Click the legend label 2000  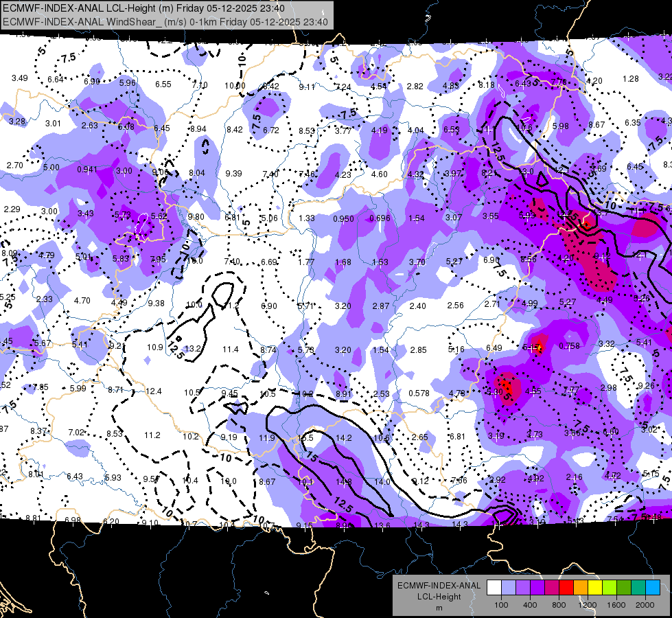645,605
